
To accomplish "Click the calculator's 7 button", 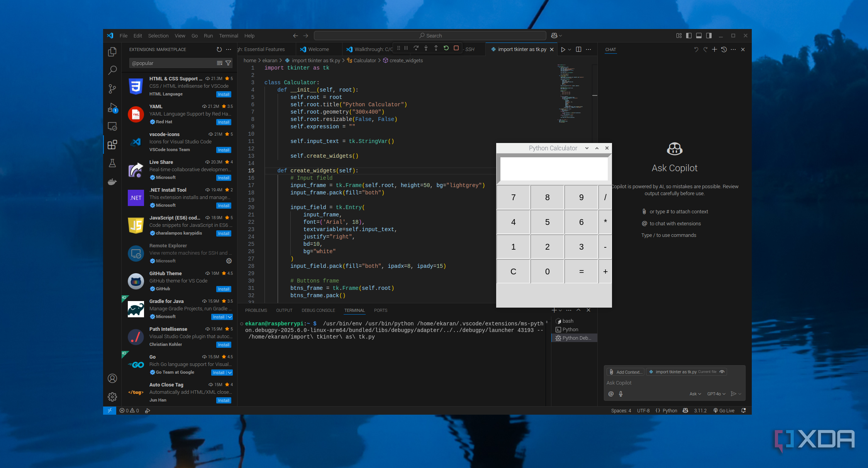I will (513, 197).
